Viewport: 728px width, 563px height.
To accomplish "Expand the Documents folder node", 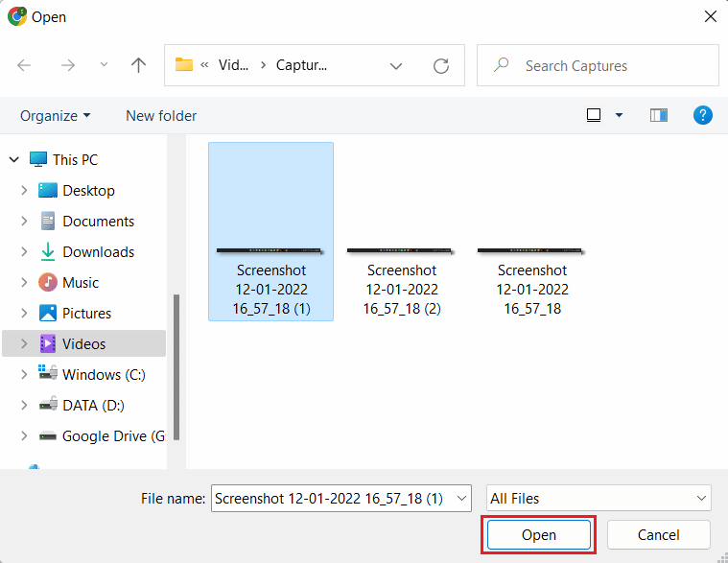I will click(24, 221).
